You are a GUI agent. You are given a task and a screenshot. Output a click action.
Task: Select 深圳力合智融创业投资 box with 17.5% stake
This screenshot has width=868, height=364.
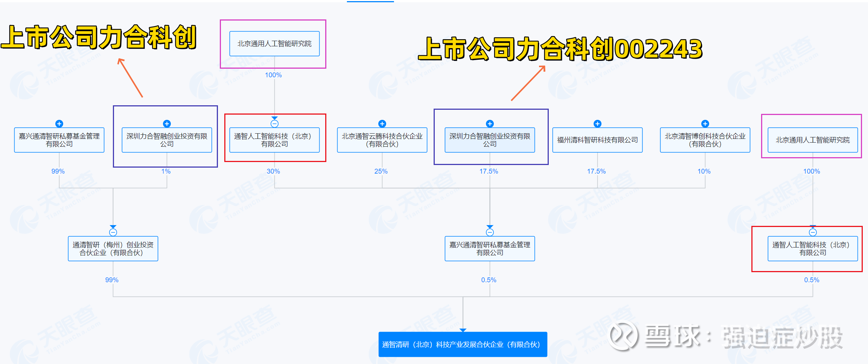(490, 140)
